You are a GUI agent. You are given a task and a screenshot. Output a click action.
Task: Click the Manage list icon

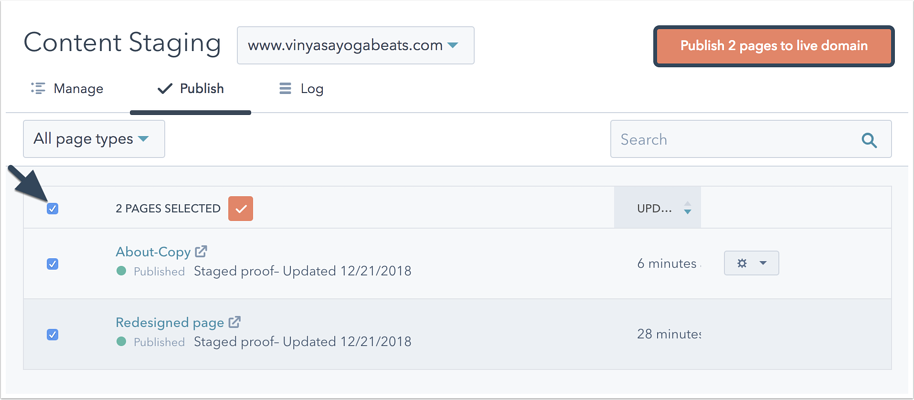(x=37, y=89)
